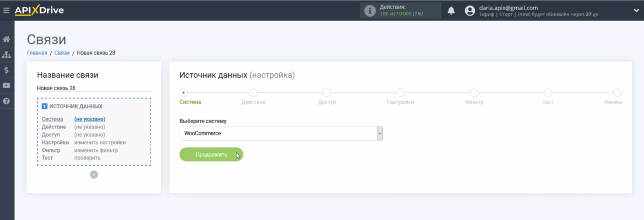This screenshot has width=644, height=220.
Task: Click изменить фильтр in source block
Action: [x=96, y=150]
